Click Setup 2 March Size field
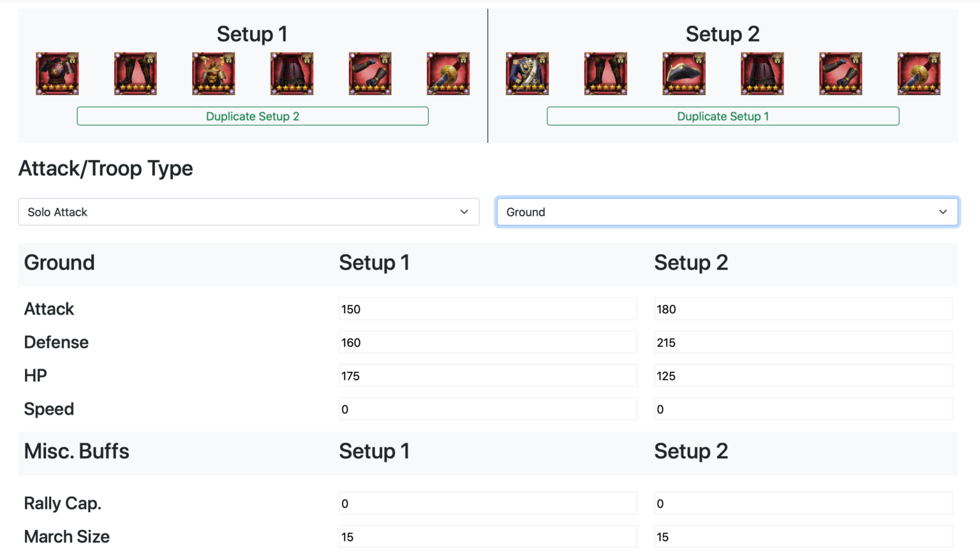This screenshot has width=980, height=560. tap(803, 536)
